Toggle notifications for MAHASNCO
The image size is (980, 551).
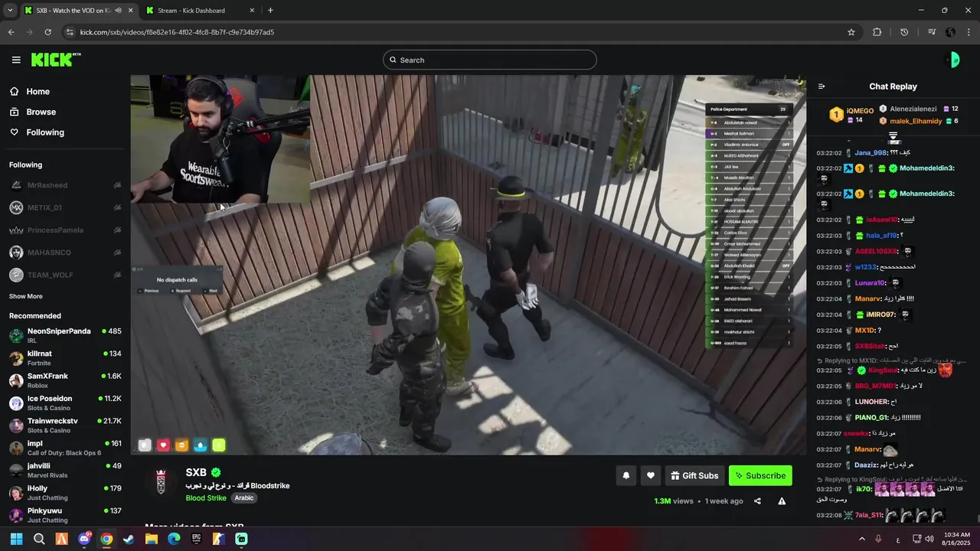[117, 253]
